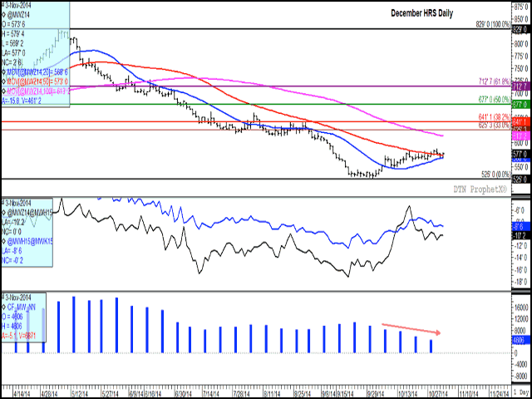Click the LA= -10'2 spread value
Image resolution: width=532 pixels, height=399 pixels.
click(x=13, y=222)
